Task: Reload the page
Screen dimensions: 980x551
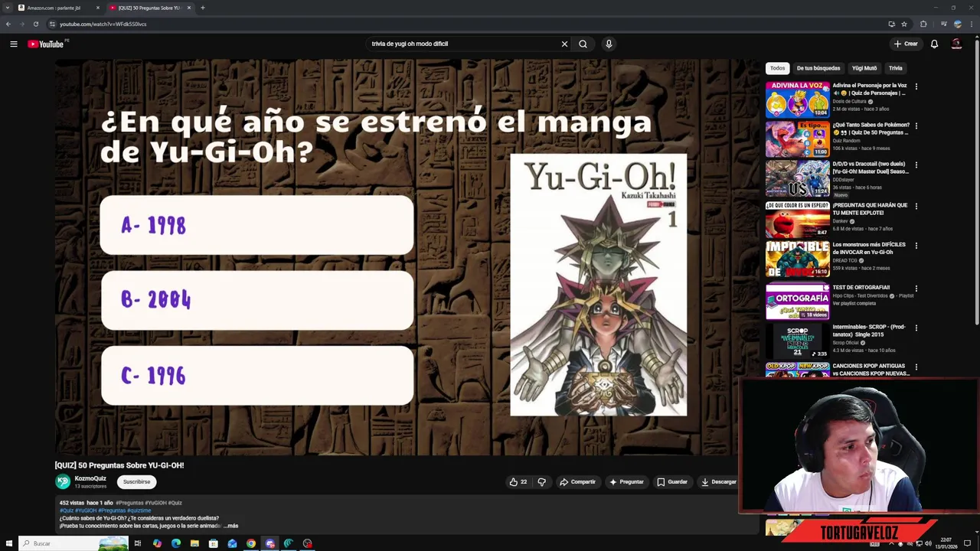Action: click(x=35, y=24)
